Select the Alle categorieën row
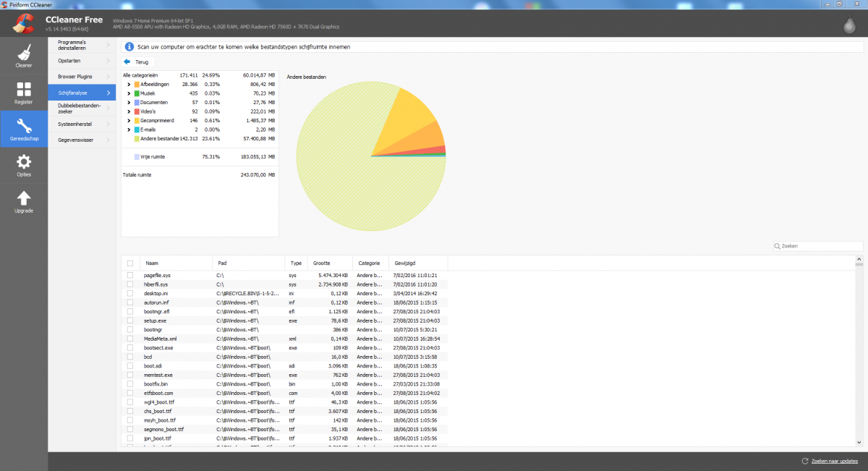This screenshot has width=868, height=471. (200, 75)
